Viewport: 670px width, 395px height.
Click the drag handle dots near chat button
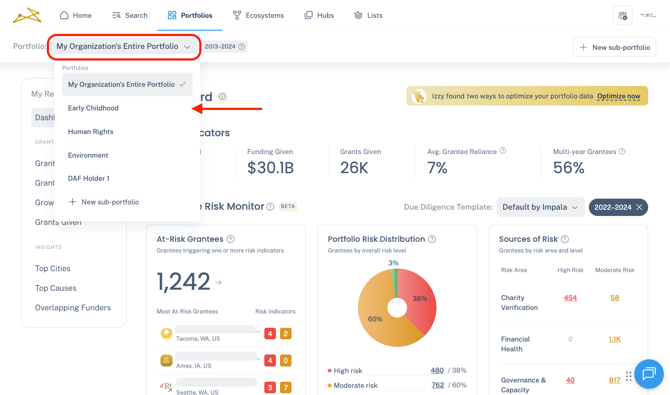click(x=628, y=376)
